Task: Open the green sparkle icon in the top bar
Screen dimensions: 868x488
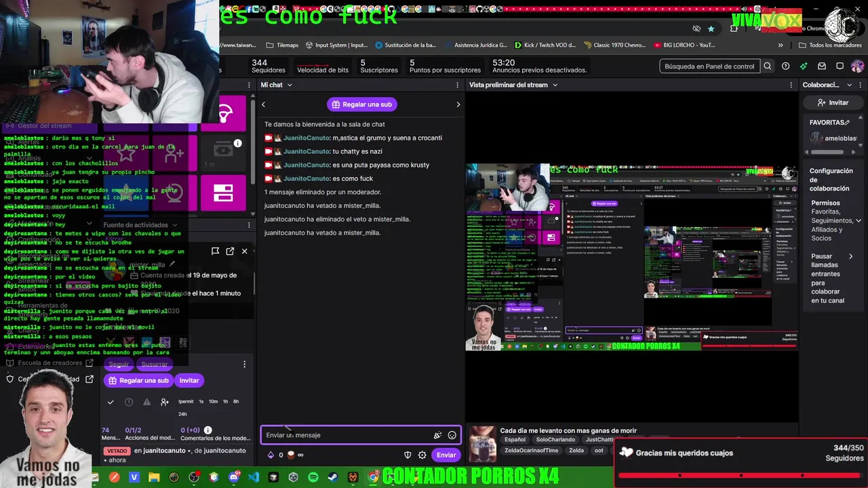Action: 804,66
